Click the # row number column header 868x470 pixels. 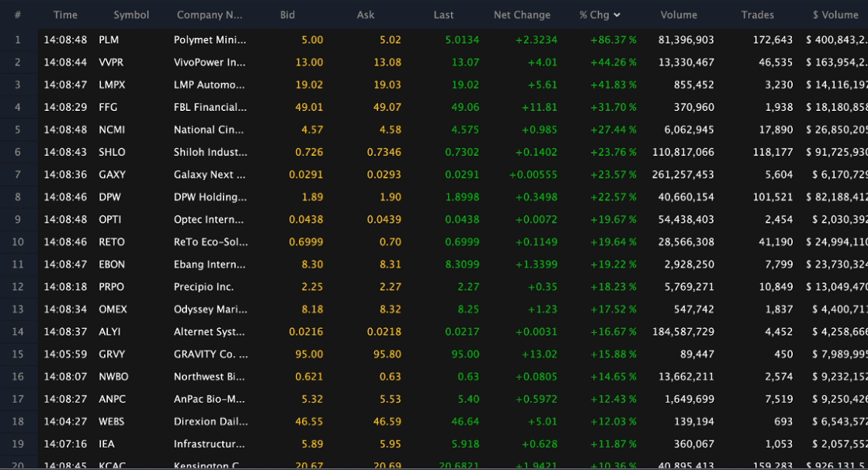(x=18, y=15)
